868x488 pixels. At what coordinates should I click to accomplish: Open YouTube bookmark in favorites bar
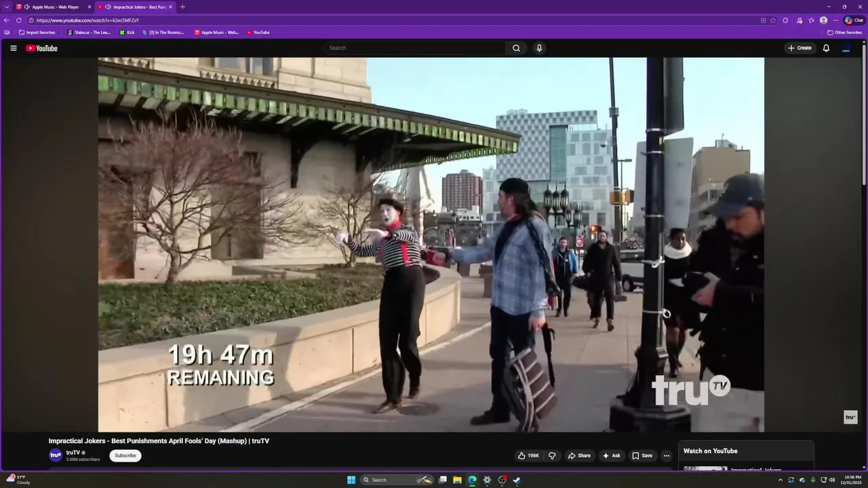click(x=258, y=33)
